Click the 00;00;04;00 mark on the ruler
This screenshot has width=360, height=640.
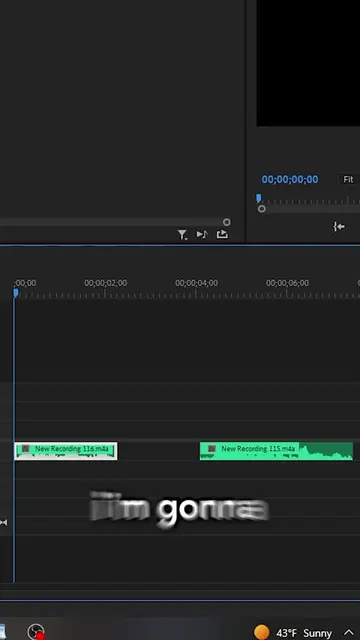(x=196, y=283)
